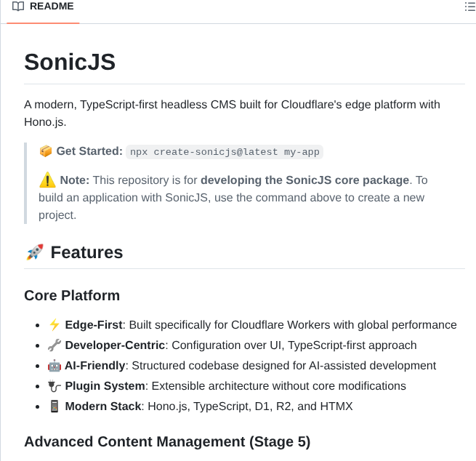This screenshot has height=461, width=476.
Task: Click the Core Platform heading
Action: [72, 295]
